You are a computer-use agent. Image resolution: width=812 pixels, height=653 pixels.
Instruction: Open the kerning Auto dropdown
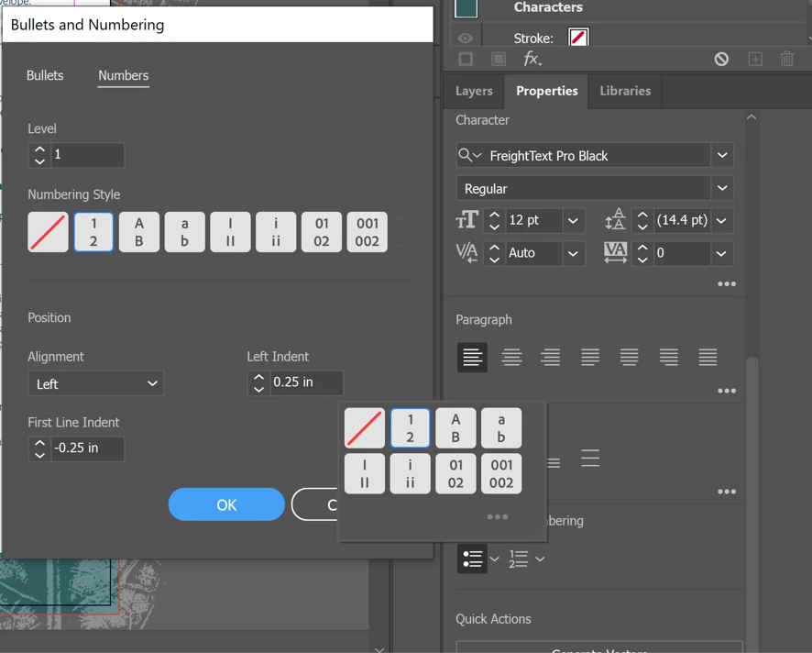pos(574,253)
